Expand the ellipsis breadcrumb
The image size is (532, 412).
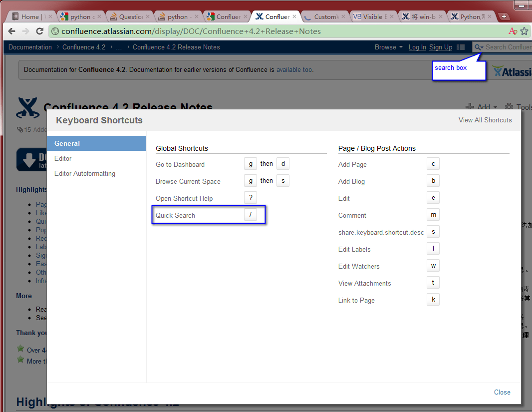119,47
